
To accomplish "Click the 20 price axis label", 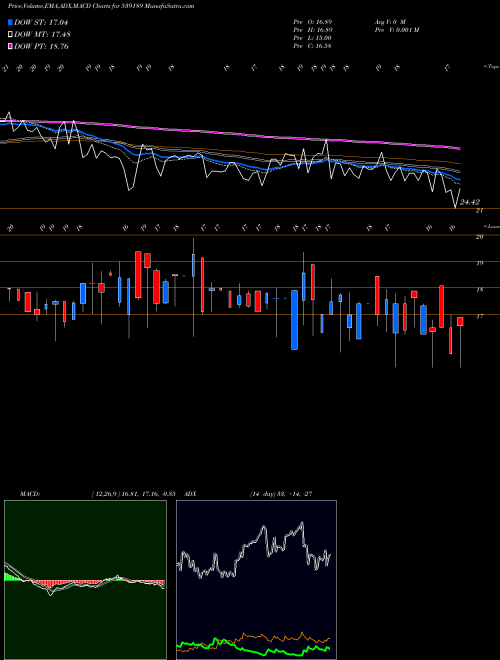I will (x=479, y=237).
